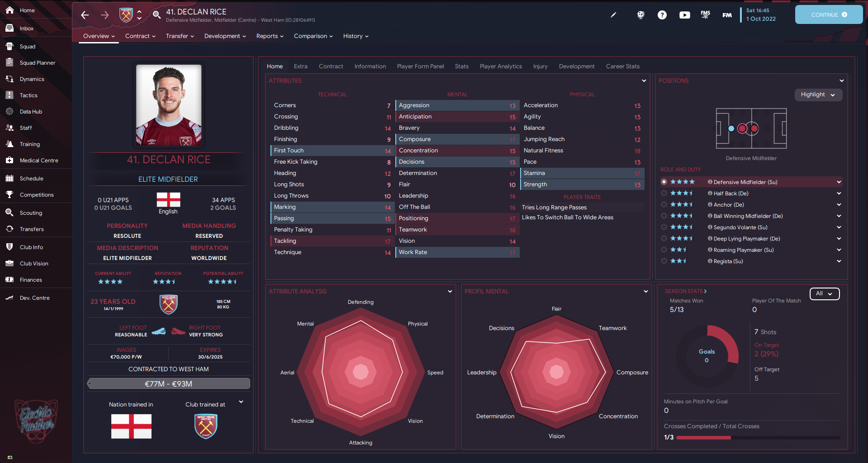
Task: Switch players with the up/down stepper arrows
Action: [139, 15]
